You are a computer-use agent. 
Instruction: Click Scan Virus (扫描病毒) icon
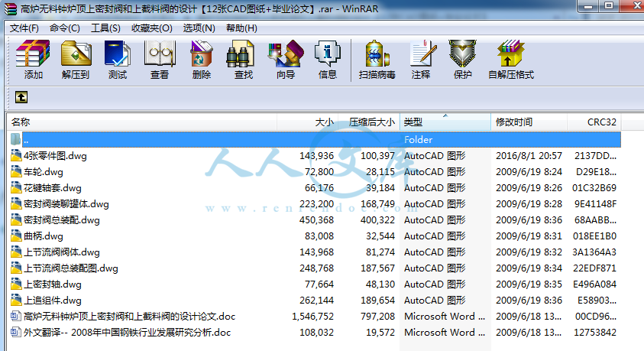click(x=377, y=54)
